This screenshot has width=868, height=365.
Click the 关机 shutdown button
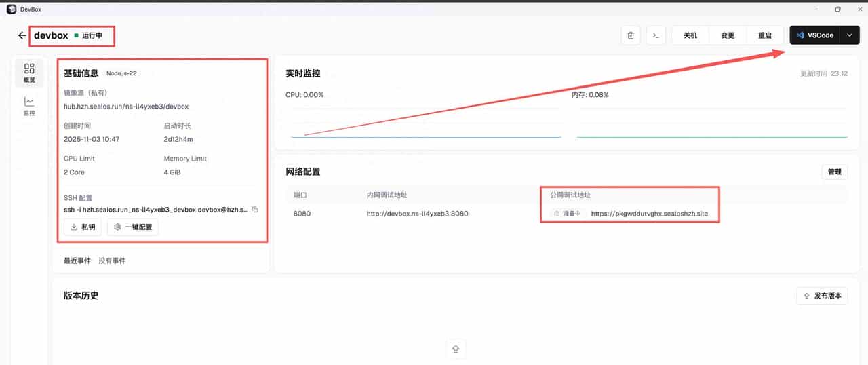(690, 35)
